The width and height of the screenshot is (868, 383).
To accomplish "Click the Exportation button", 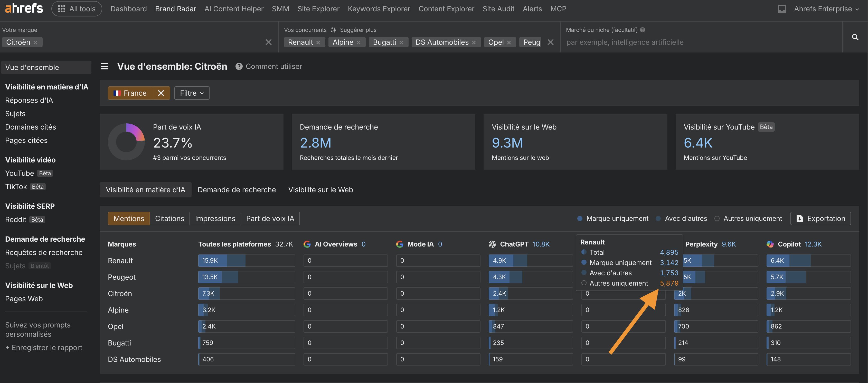I will (820, 218).
